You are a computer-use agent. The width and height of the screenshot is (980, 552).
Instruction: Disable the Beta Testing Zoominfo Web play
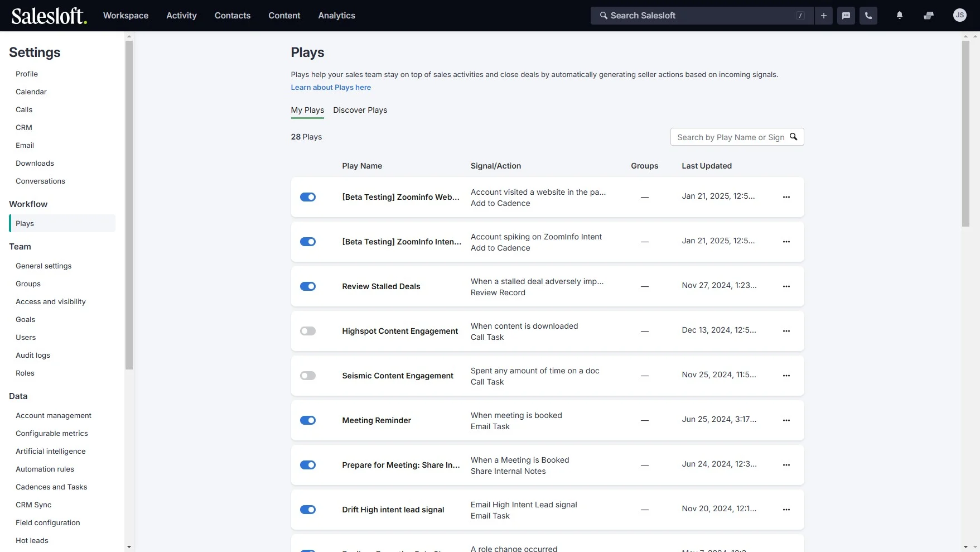coord(308,197)
